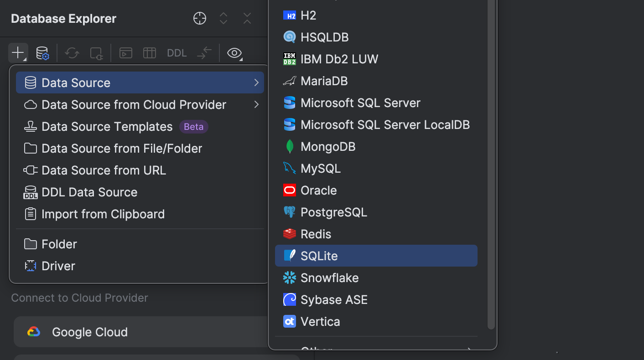
Task: Select Microsoft SQL Server entry
Action: click(376, 103)
